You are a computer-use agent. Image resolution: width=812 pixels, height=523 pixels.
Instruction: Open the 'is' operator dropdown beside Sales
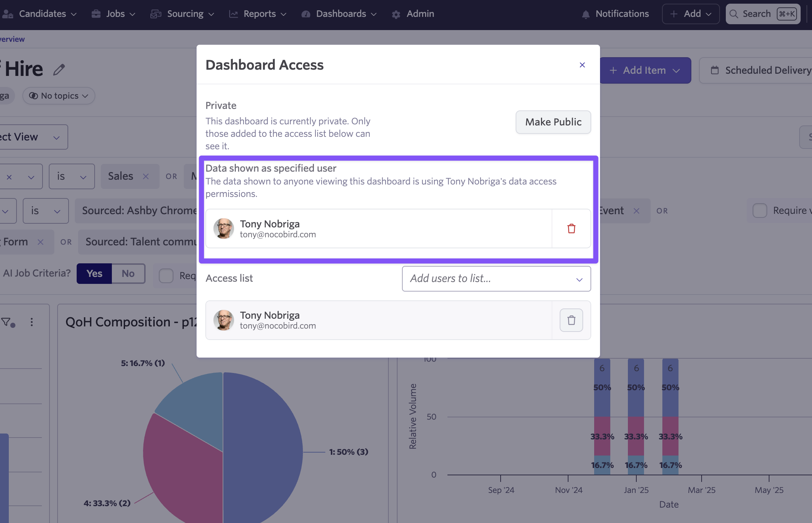click(72, 176)
